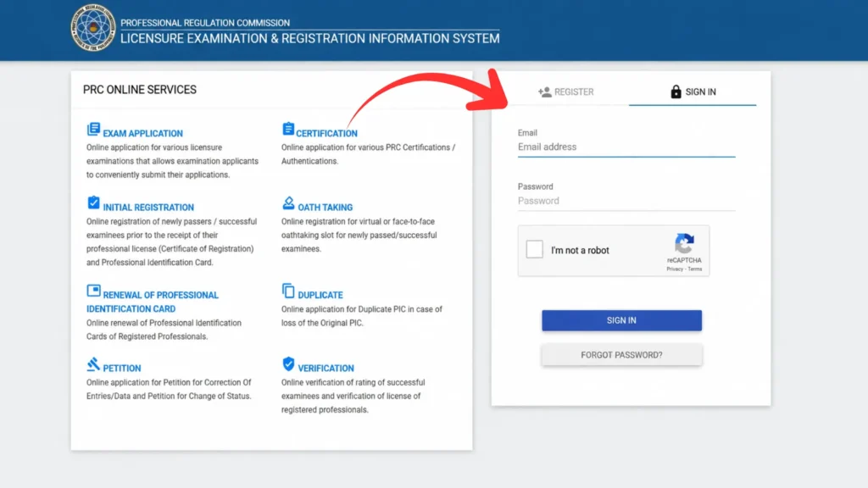Open the Petition service link
The image size is (868, 488).
(122, 368)
